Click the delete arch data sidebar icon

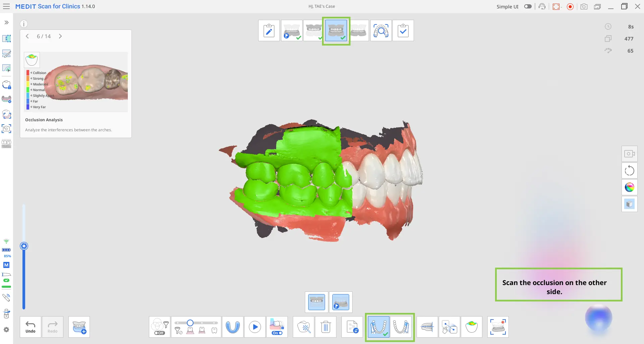[x=6, y=99]
